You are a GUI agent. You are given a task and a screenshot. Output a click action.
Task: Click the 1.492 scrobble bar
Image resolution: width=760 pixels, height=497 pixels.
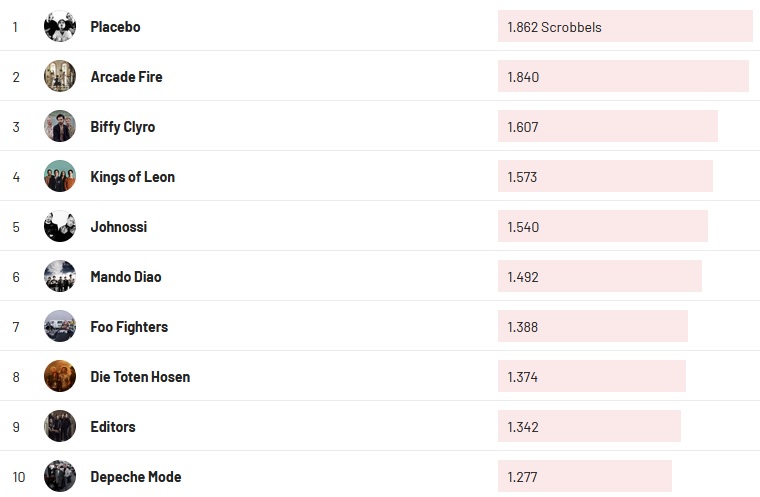(x=599, y=277)
